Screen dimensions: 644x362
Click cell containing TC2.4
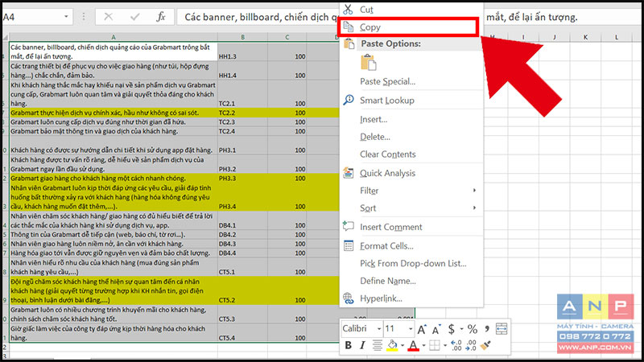242,131
